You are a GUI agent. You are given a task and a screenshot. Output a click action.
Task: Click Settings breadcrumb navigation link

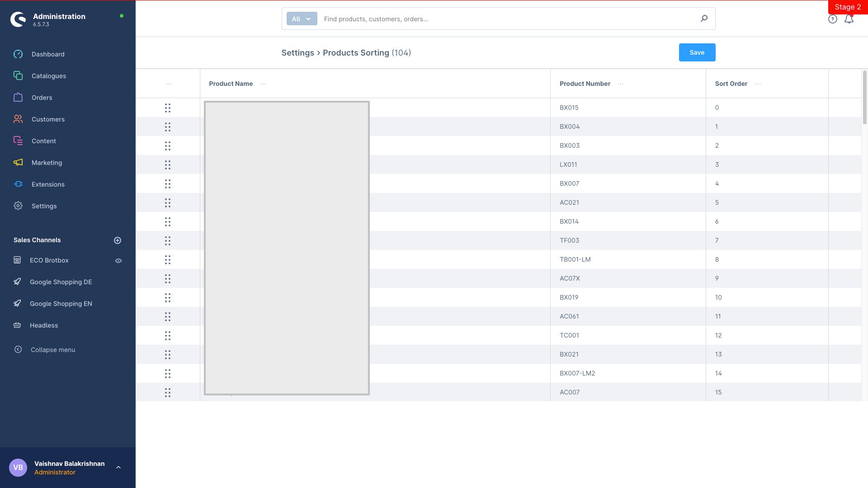[x=297, y=52]
